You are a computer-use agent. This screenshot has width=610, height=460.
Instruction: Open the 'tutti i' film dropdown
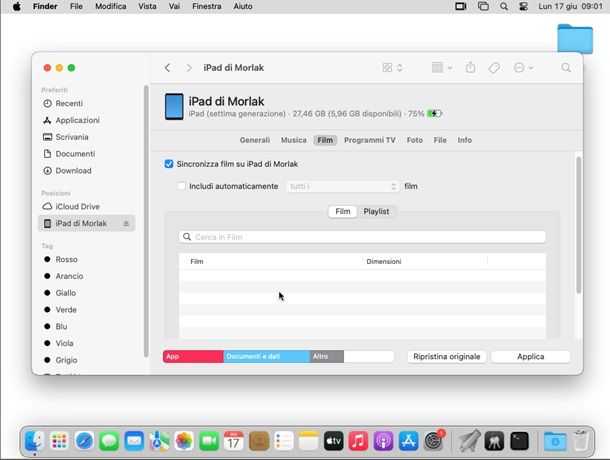(342, 186)
